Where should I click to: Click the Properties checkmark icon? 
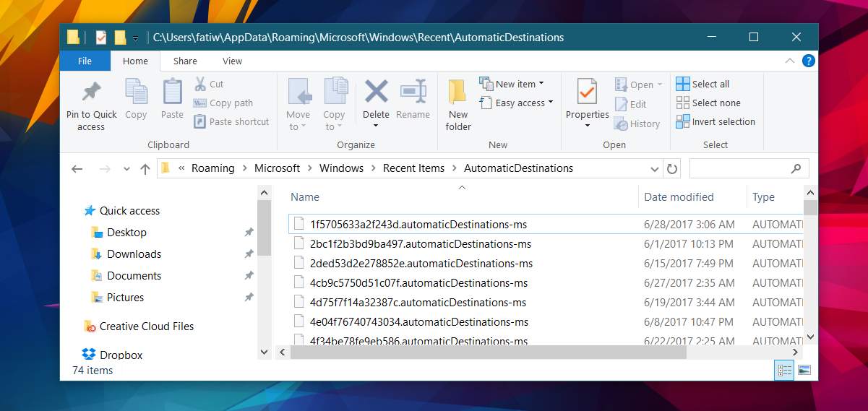pyautogui.click(x=587, y=93)
